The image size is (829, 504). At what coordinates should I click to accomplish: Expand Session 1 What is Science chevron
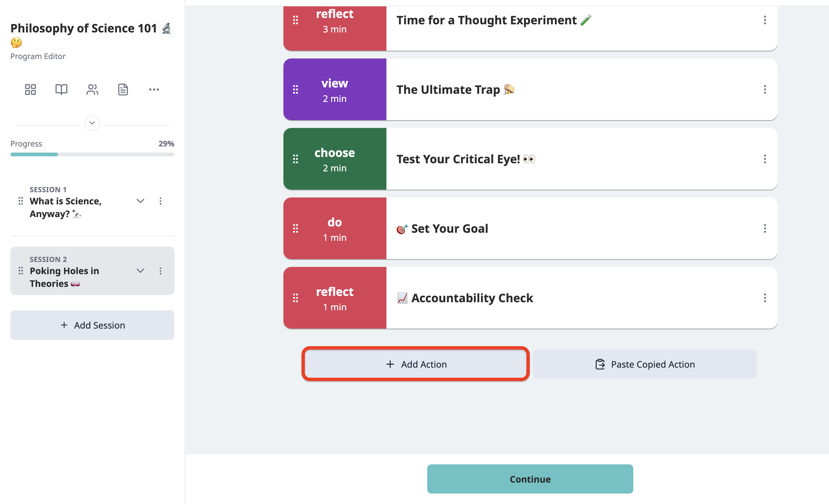pos(140,201)
